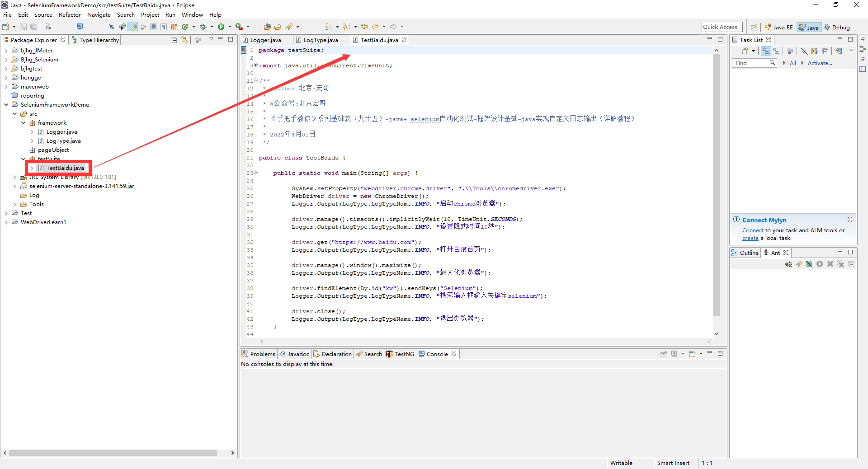Screen dimensions: 868x469
Task: Click the Quick Access search field
Action: (x=722, y=27)
